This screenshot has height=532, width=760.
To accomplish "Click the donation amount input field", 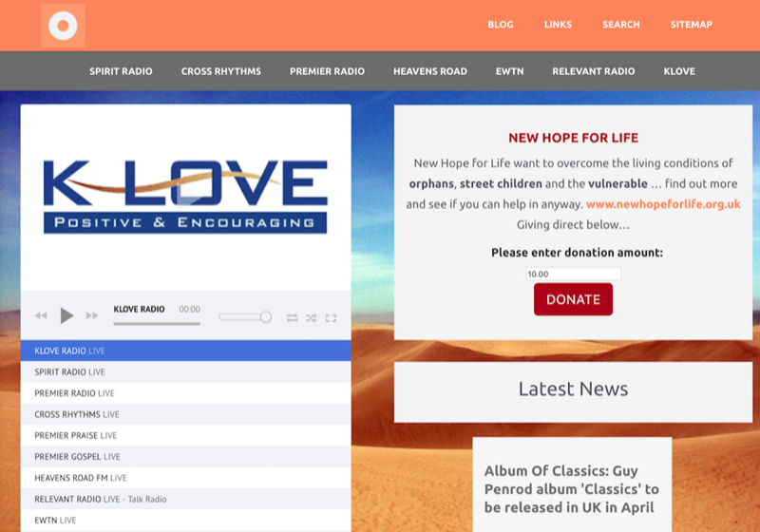I will click(574, 274).
